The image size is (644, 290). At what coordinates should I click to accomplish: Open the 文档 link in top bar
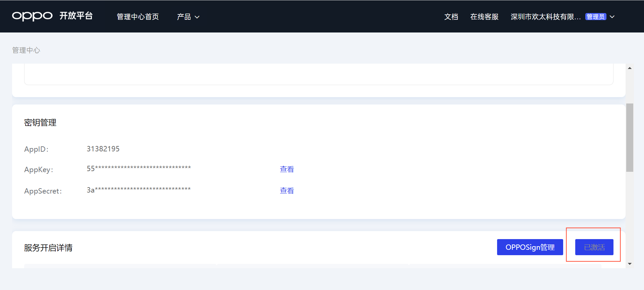pos(451,17)
